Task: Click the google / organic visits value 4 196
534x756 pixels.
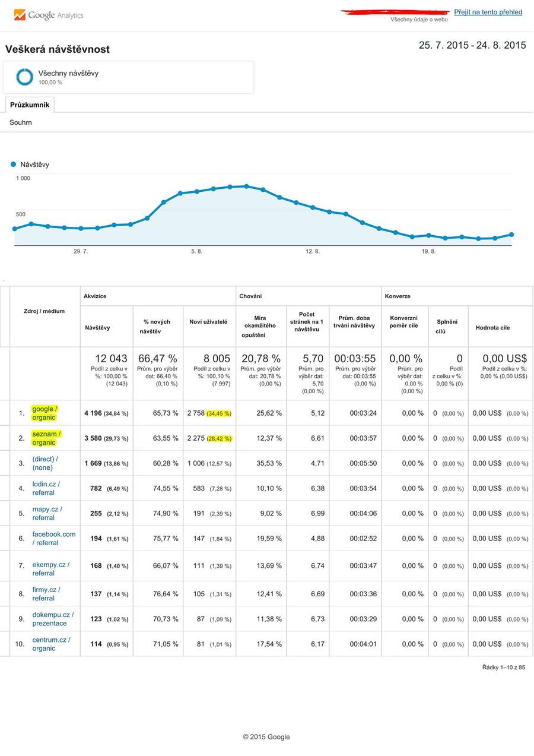Action: coord(93,413)
